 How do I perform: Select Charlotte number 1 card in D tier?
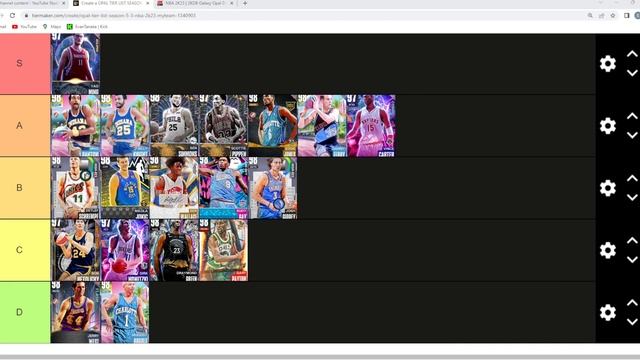tap(124, 312)
